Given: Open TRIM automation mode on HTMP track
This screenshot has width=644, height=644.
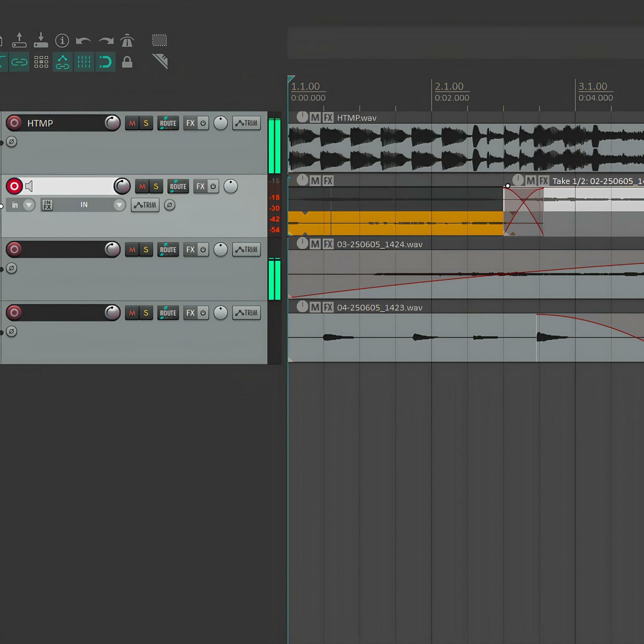Looking at the screenshot, I should tap(246, 123).
